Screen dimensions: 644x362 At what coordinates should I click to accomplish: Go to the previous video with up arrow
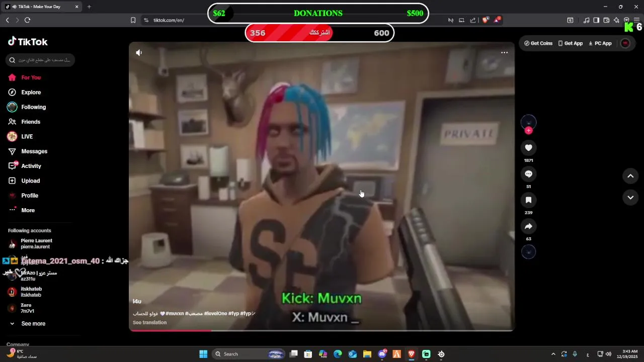630,176
